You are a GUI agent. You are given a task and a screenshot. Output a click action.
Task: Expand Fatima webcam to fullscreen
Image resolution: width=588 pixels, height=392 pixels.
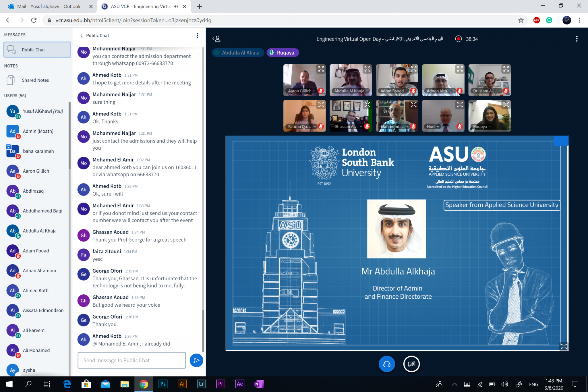(321, 105)
